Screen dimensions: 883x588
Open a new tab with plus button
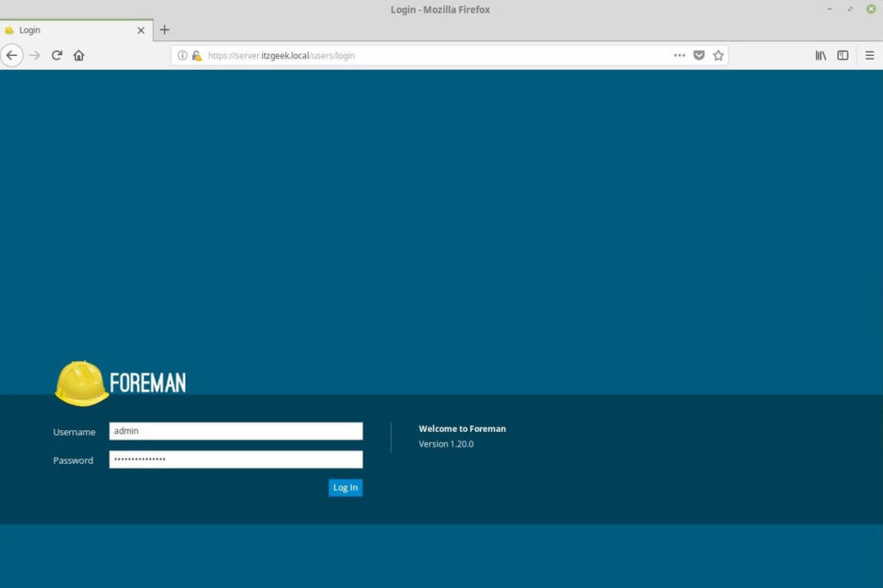coord(165,30)
